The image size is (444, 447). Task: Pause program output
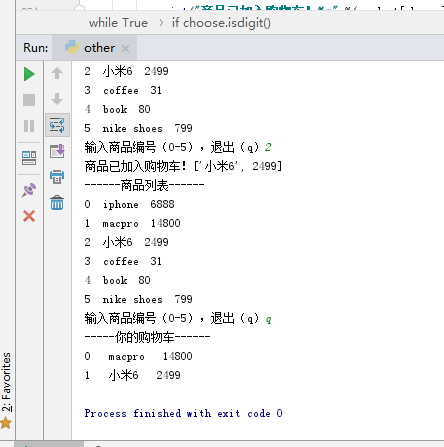[x=29, y=126]
